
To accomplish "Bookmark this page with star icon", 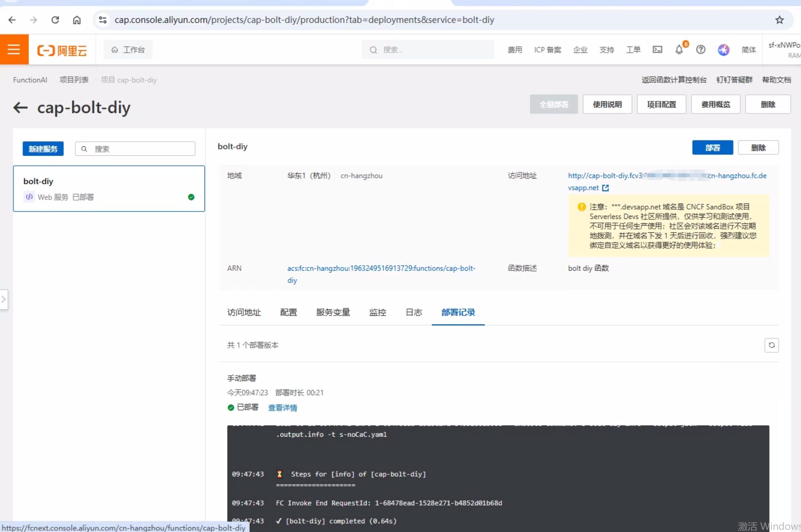I will click(x=779, y=20).
